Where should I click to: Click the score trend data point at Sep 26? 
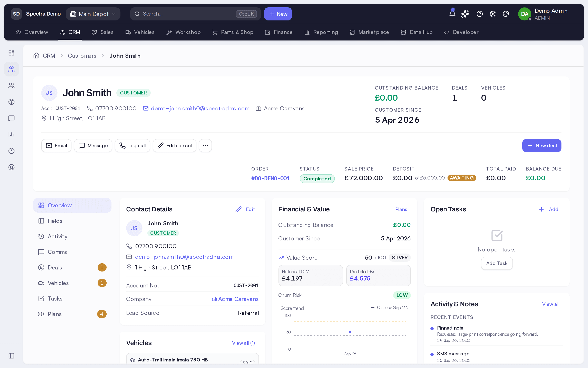click(350, 332)
